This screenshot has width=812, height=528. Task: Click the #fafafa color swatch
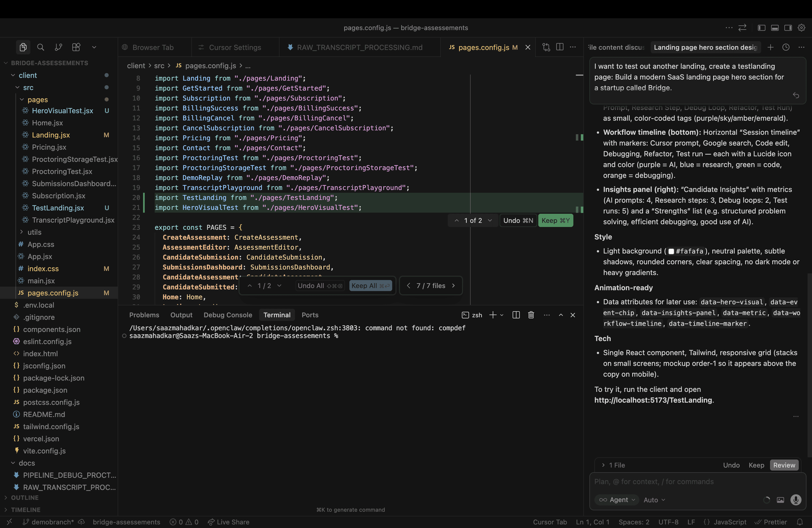(671, 251)
